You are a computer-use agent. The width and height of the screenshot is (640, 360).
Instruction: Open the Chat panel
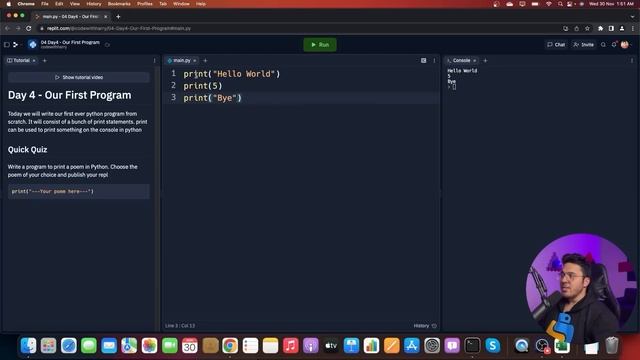[x=556, y=44]
